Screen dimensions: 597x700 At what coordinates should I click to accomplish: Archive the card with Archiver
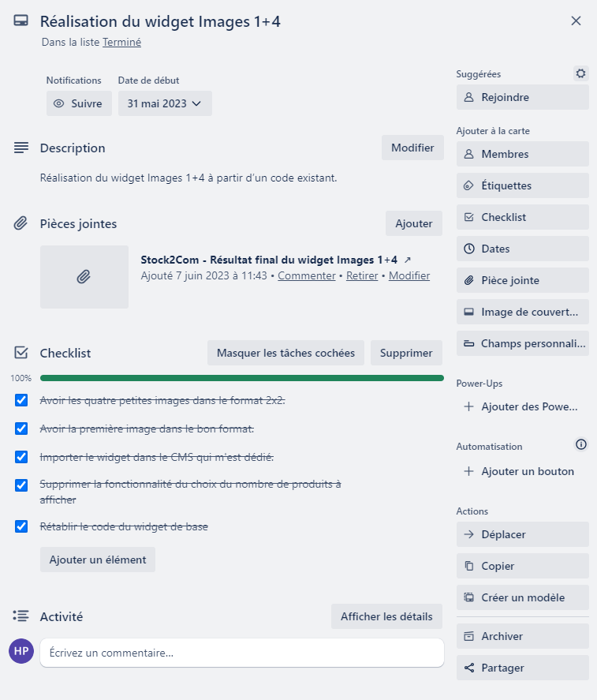(x=522, y=636)
